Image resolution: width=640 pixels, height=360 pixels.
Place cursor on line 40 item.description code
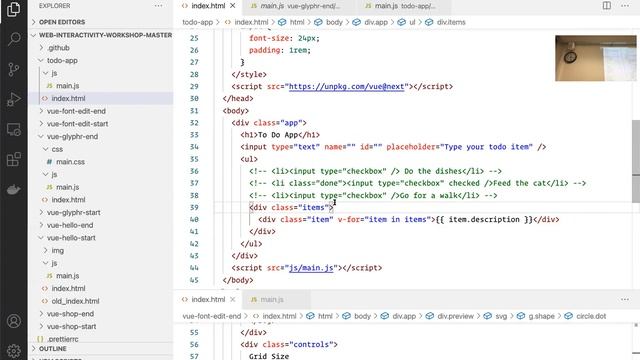pos(484,220)
